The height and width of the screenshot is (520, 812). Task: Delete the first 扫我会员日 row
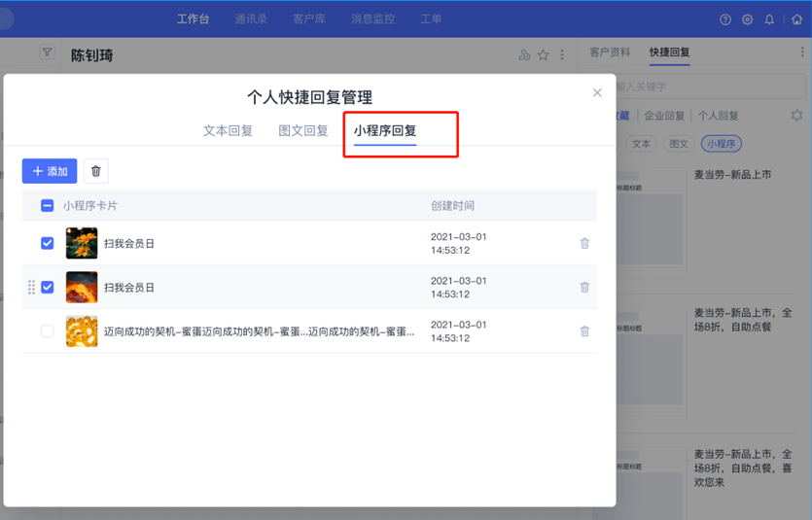pos(584,243)
